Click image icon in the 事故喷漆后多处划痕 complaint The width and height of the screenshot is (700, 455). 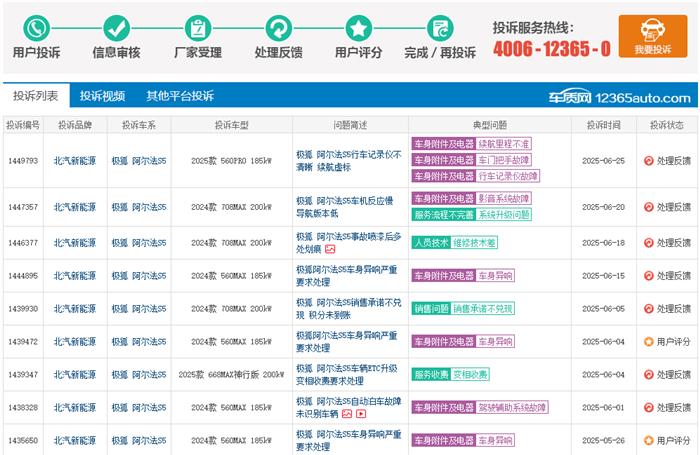point(330,249)
